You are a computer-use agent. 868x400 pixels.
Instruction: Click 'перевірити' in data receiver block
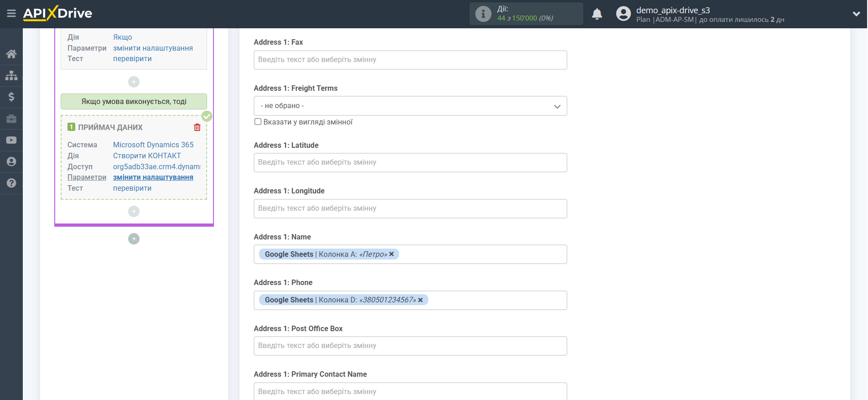(132, 188)
